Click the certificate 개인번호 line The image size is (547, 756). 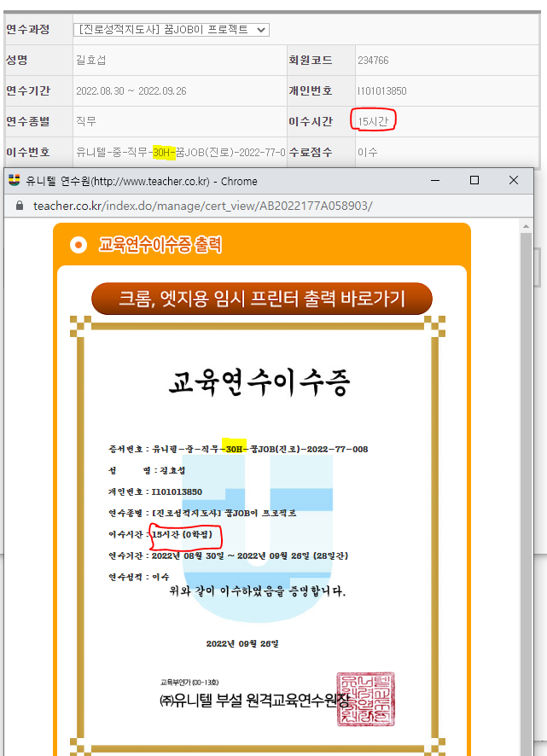point(155,491)
